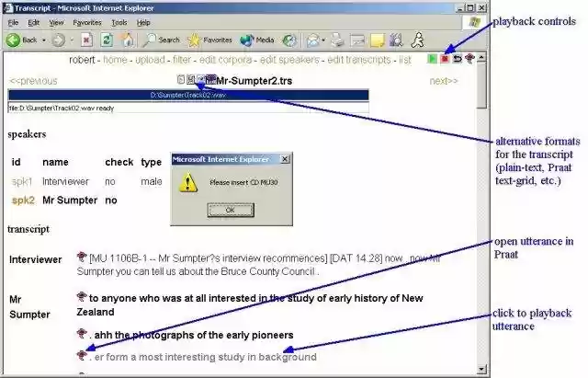Click the icon immediately left of Mr-Sumpter2.trs
The image size is (588, 378).
211,79
